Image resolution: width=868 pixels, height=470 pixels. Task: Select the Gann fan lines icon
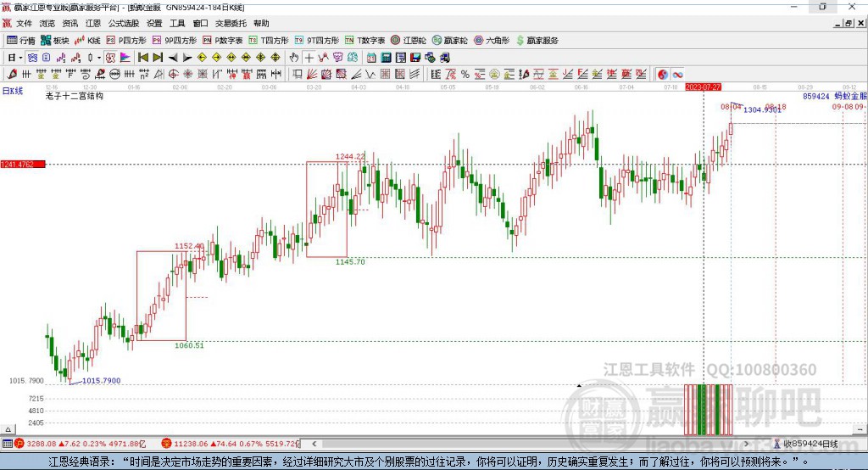[x=311, y=75]
